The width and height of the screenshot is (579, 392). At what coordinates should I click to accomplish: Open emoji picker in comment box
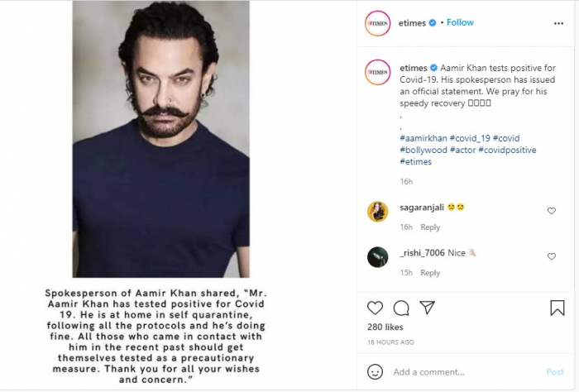tap(376, 372)
